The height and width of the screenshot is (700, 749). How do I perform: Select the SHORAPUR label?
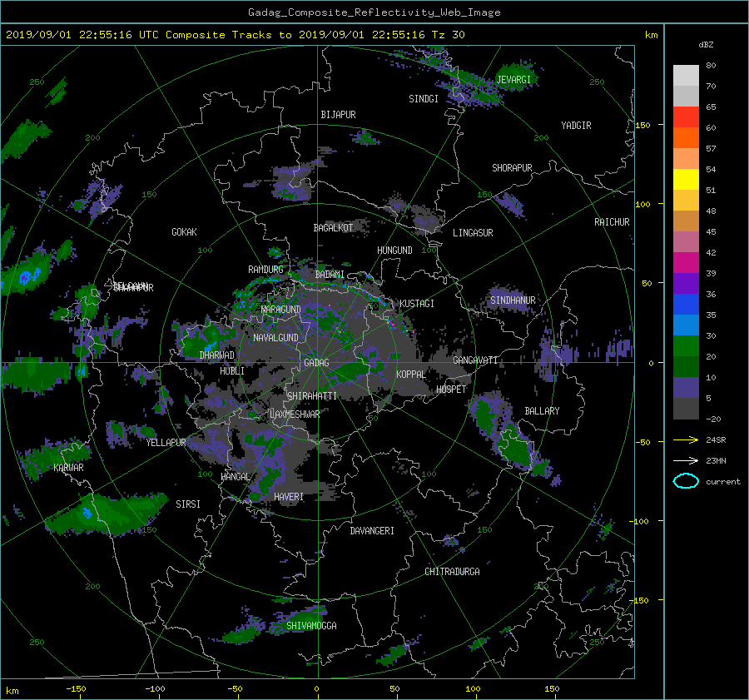pos(512,168)
